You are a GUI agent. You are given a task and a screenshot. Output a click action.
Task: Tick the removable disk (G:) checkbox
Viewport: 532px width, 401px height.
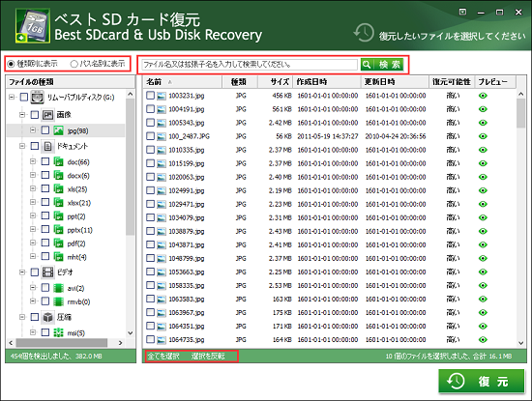pyautogui.click(x=24, y=98)
